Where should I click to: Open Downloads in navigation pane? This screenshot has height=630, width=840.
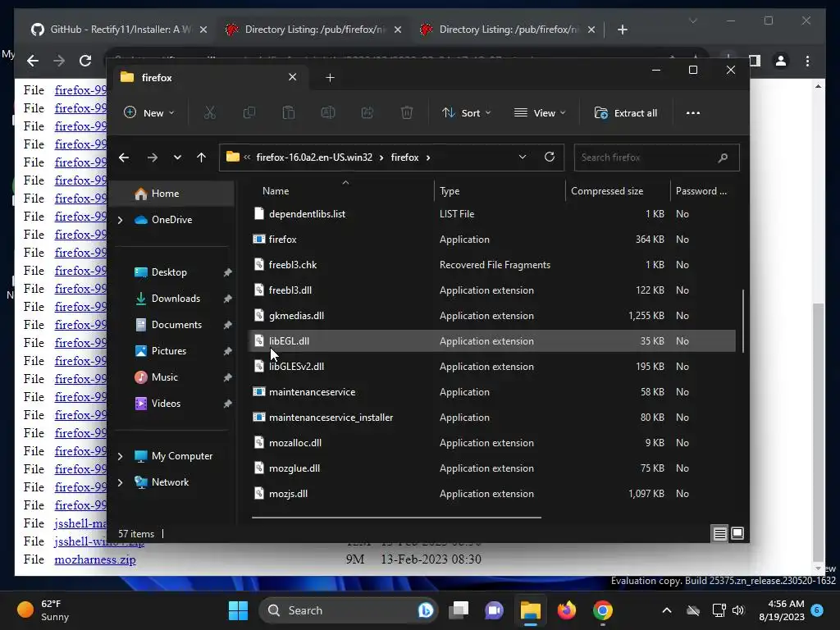click(x=176, y=299)
